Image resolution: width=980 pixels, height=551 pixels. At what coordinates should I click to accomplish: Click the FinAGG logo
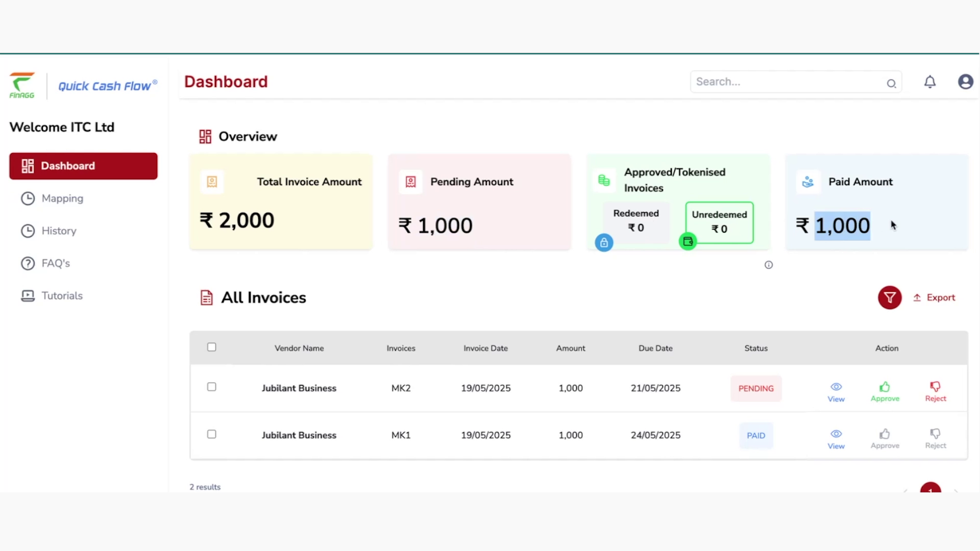pyautogui.click(x=22, y=85)
